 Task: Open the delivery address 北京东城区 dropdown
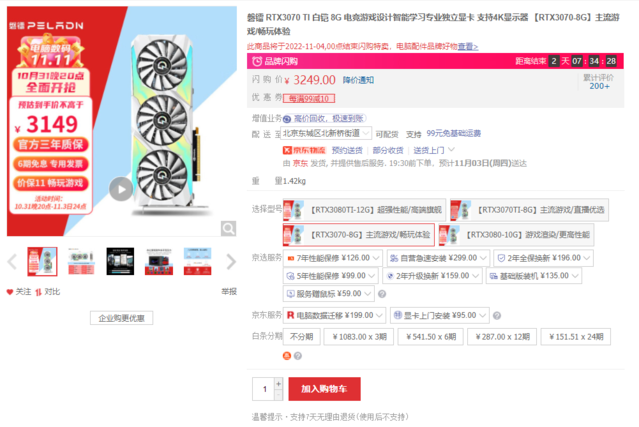pos(326,133)
